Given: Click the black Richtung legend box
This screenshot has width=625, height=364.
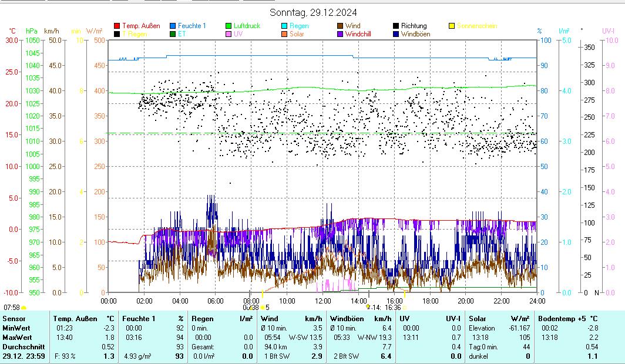Looking at the screenshot, I should (x=396, y=26).
